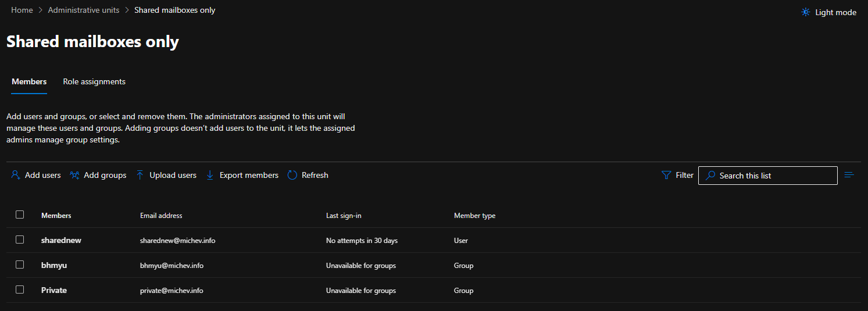Sort by Member type column header

point(474,216)
